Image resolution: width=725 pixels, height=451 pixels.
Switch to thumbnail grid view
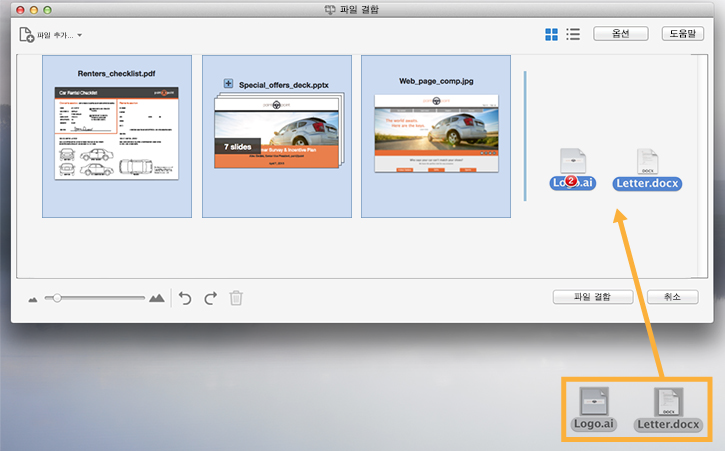pyautogui.click(x=551, y=34)
